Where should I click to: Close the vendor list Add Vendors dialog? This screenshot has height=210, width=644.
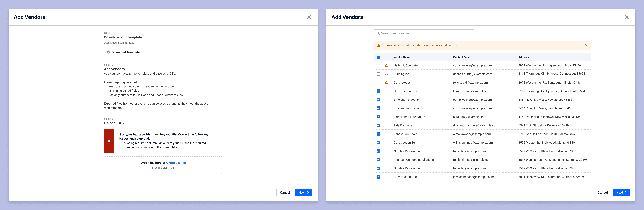627,17
